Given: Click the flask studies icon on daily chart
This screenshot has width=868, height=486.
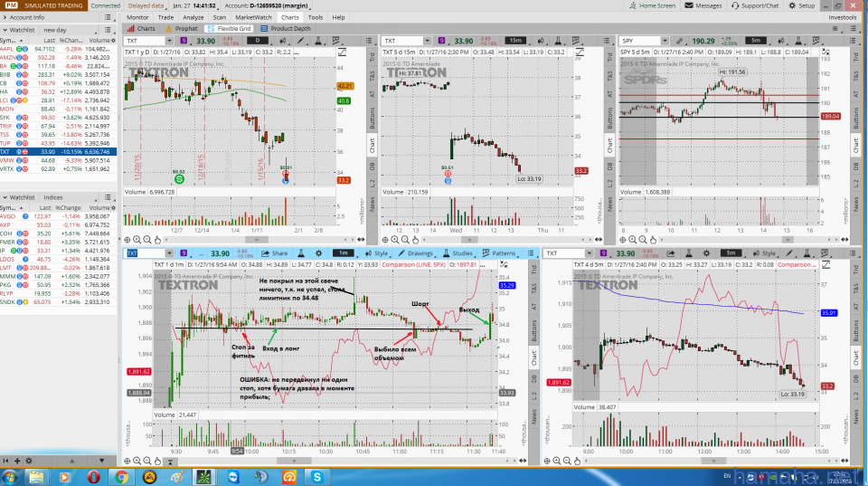Looking at the screenshot, I should click(318, 41).
